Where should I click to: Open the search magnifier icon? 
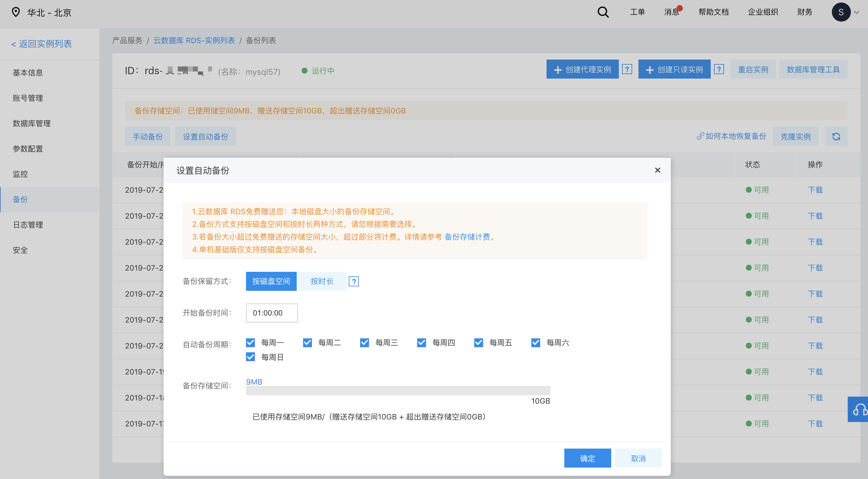pyautogui.click(x=603, y=12)
